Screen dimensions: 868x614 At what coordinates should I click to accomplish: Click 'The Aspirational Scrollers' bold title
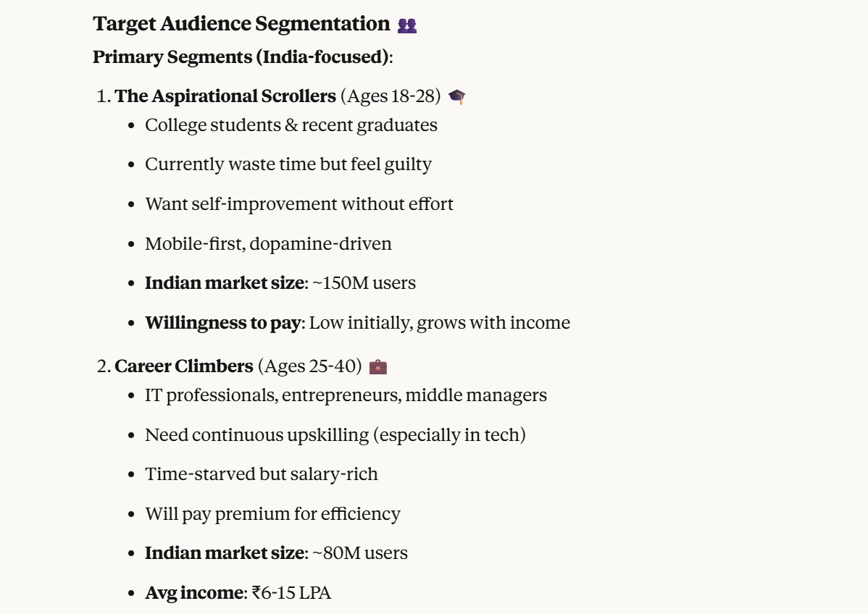click(225, 96)
